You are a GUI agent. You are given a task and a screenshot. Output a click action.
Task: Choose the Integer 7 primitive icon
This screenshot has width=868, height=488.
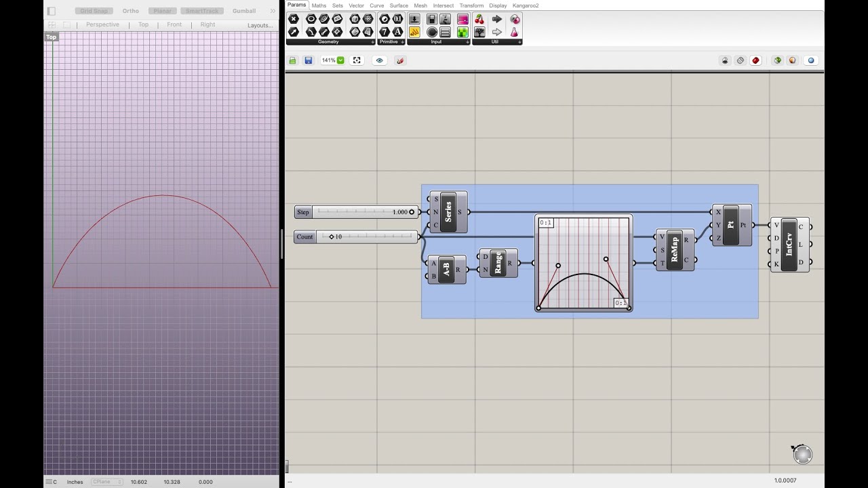point(384,32)
